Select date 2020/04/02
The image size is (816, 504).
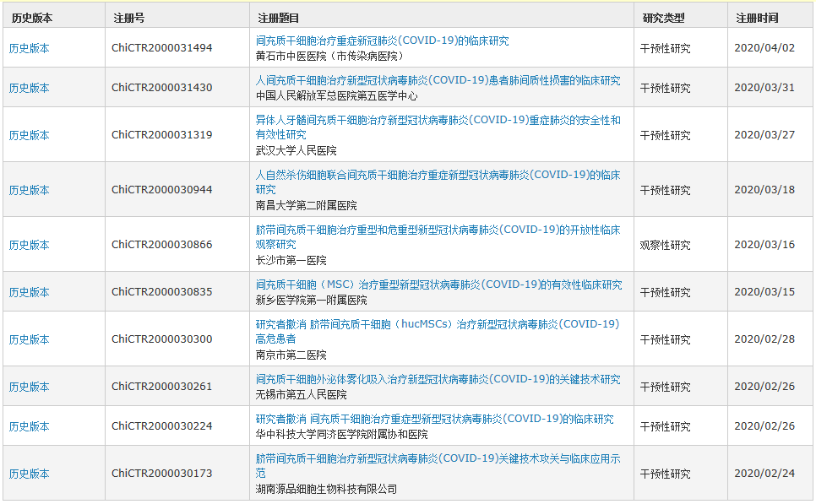(764, 48)
